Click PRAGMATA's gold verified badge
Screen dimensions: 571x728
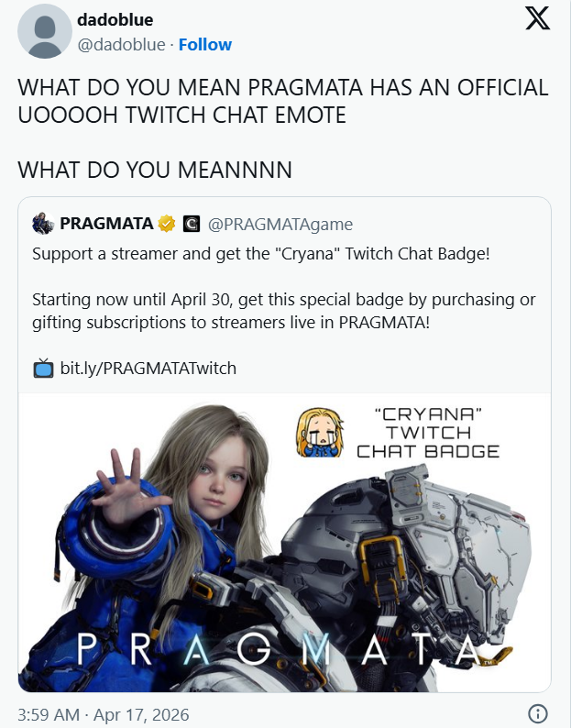point(167,224)
